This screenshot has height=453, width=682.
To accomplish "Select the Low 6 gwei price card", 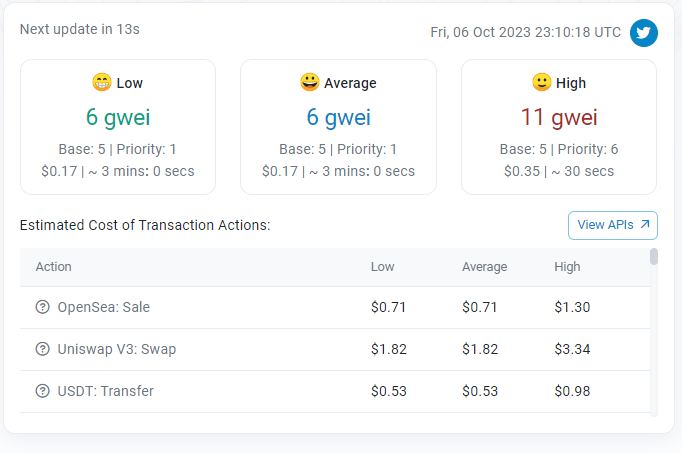I will tap(118, 127).
